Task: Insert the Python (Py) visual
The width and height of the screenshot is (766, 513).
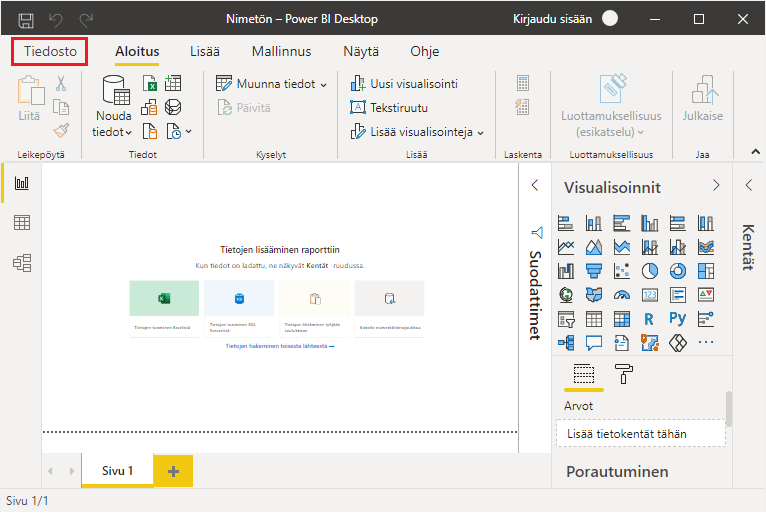Action: click(x=677, y=319)
